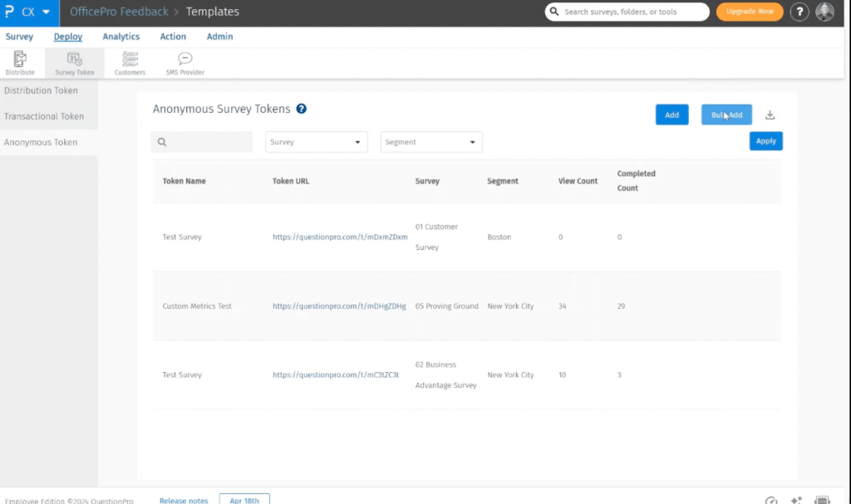Select the Distribute icon in the toolbar
This screenshot has width=851, height=504.
point(20,62)
